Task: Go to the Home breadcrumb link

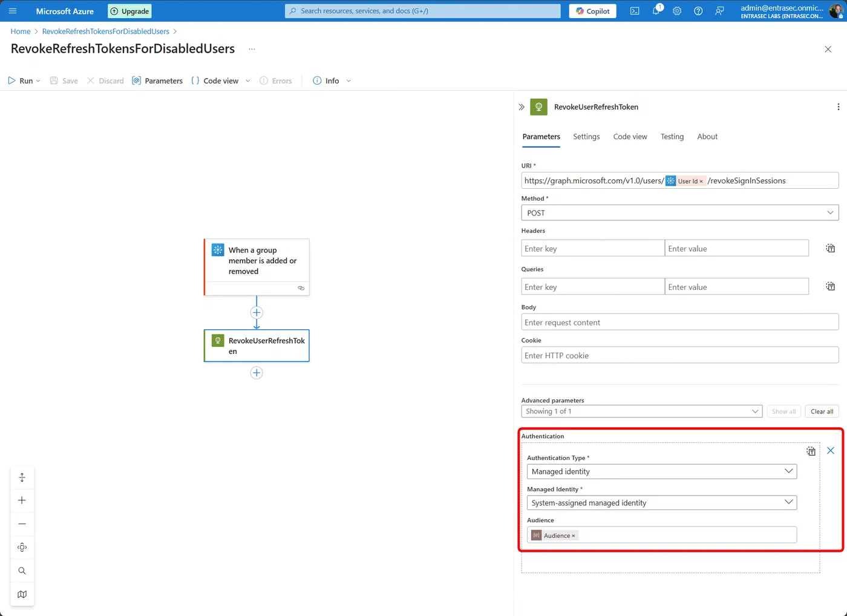Action: point(21,31)
